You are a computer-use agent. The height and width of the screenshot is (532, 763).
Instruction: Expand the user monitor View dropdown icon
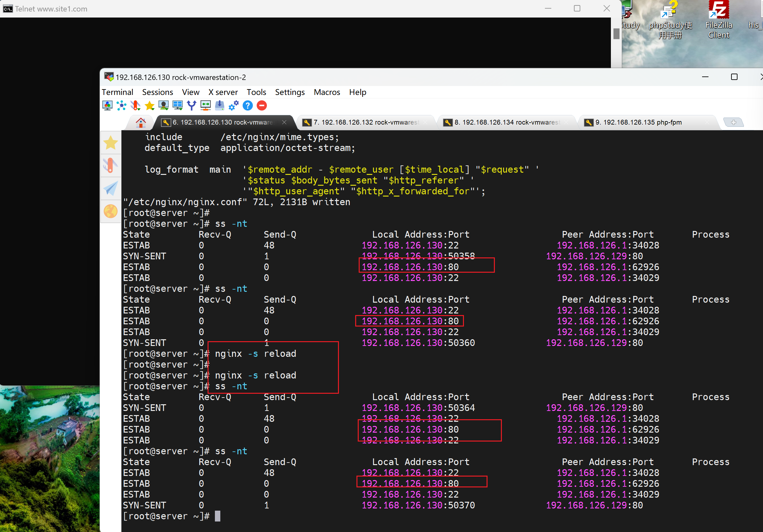point(164,105)
